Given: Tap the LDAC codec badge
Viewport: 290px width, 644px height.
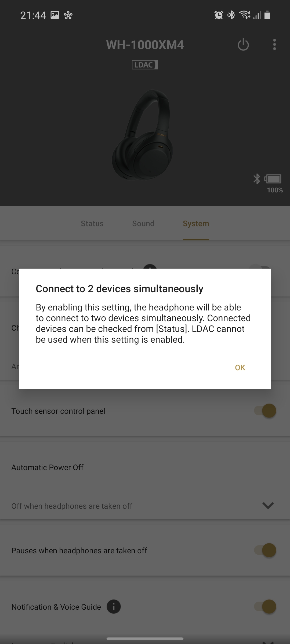Looking at the screenshot, I should coord(145,65).
